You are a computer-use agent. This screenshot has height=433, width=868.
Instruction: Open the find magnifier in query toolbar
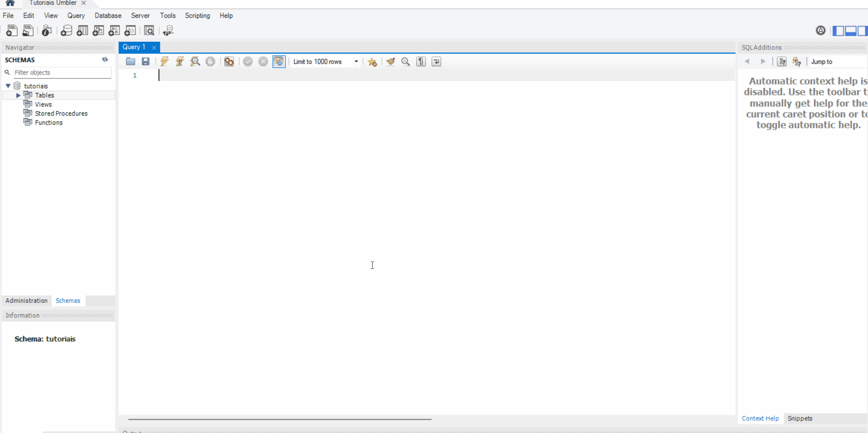pyautogui.click(x=406, y=61)
